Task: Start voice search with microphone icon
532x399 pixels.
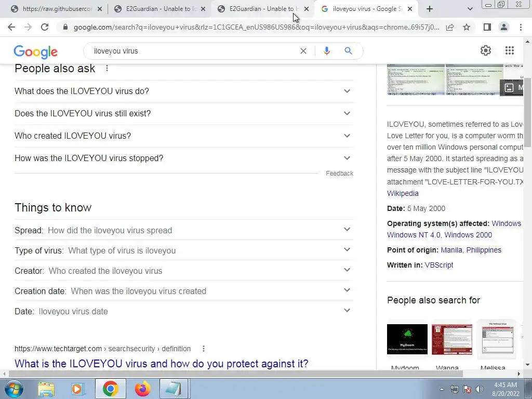Action: pyautogui.click(x=326, y=51)
